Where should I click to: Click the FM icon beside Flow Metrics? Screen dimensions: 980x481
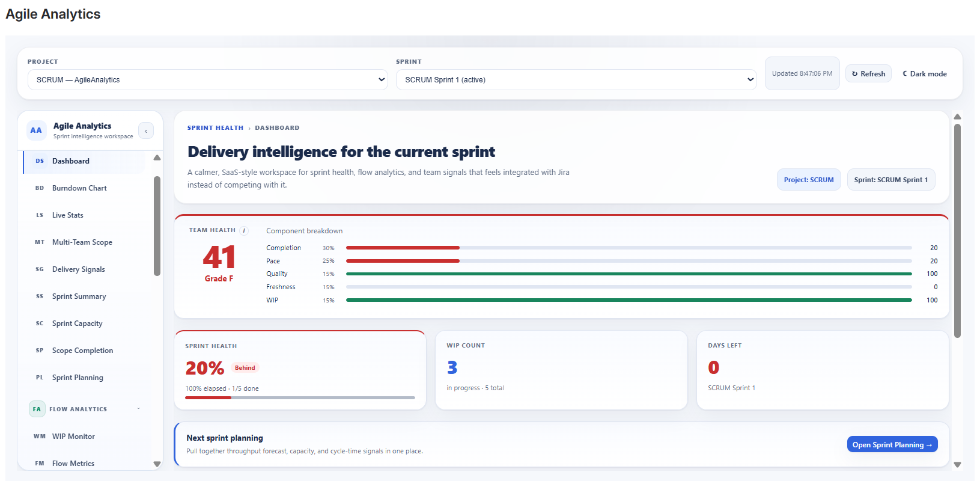40,464
